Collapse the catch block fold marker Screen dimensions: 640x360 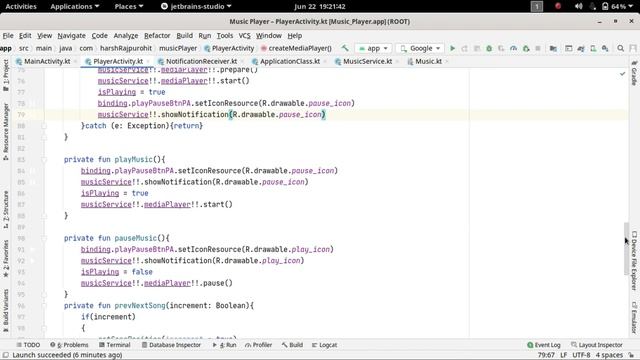pos(44,126)
